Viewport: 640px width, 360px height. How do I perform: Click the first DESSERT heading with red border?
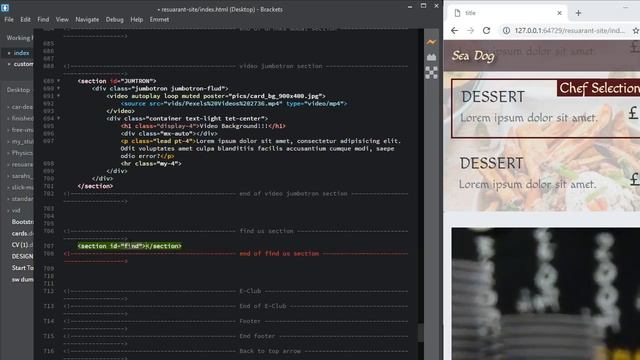pyautogui.click(x=493, y=97)
